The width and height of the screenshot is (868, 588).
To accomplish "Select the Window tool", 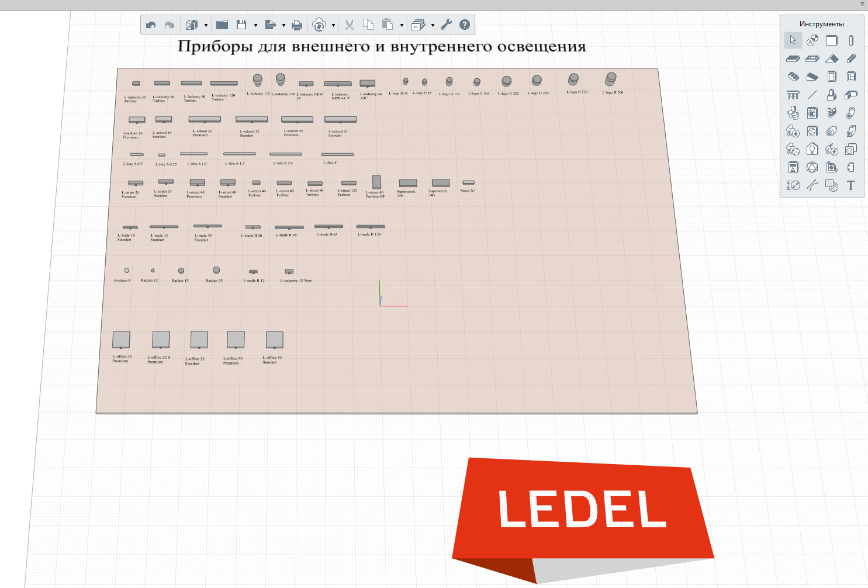I will [x=851, y=77].
